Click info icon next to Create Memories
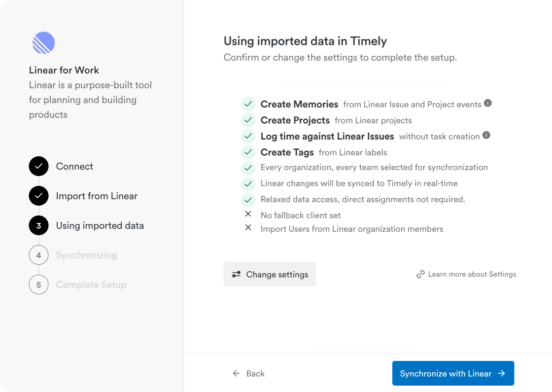This screenshot has height=392, width=552. point(487,103)
